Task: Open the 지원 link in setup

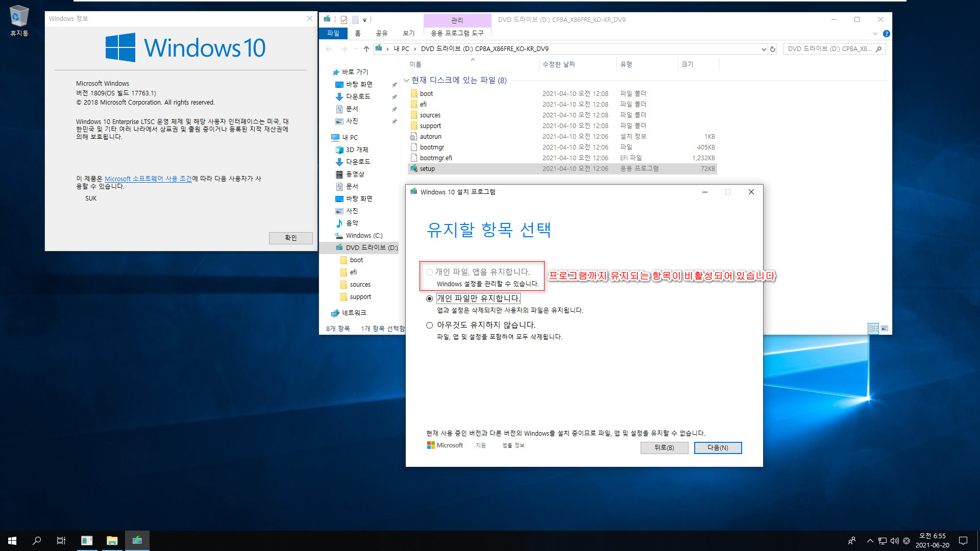Action: point(481,445)
